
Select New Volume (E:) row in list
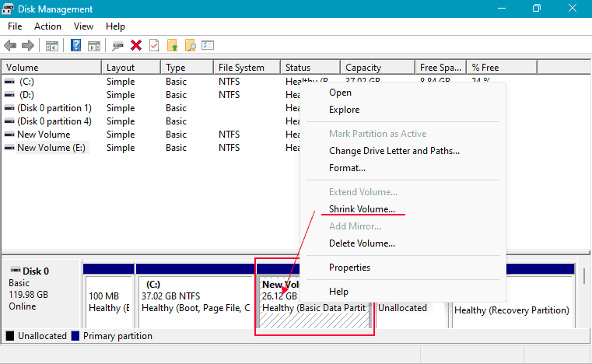52,148
